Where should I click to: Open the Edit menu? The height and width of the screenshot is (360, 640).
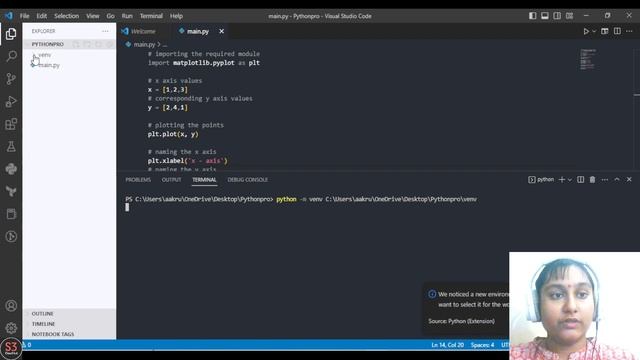click(x=42, y=16)
